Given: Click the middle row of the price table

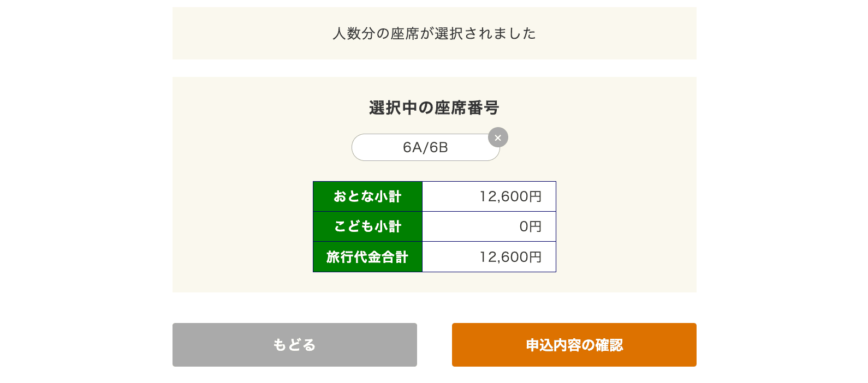Looking at the screenshot, I should pyautogui.click(x=435, y=226).
